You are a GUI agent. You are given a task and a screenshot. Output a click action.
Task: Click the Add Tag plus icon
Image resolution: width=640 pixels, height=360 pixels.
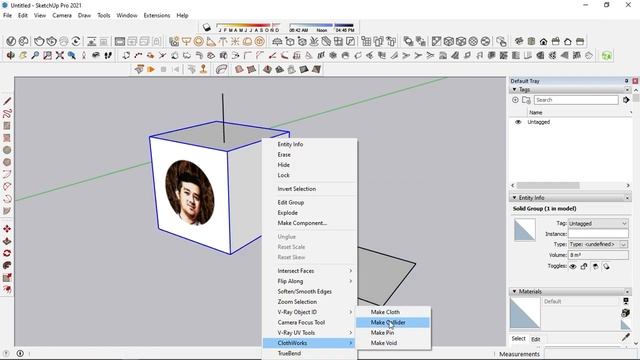tap(515, 100)
